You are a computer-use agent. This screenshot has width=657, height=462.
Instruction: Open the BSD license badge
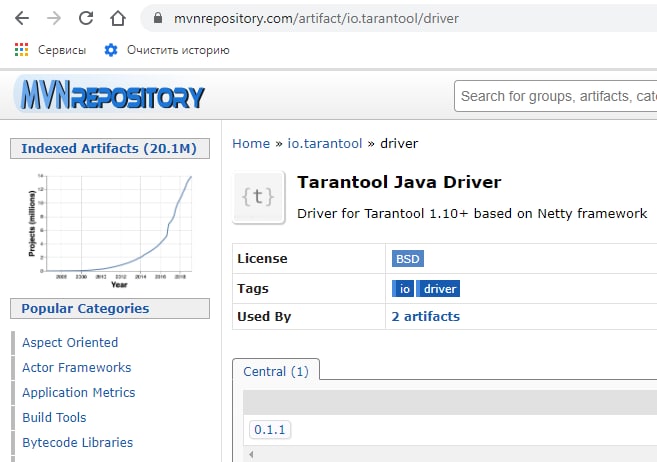click(x=408, y=258)
